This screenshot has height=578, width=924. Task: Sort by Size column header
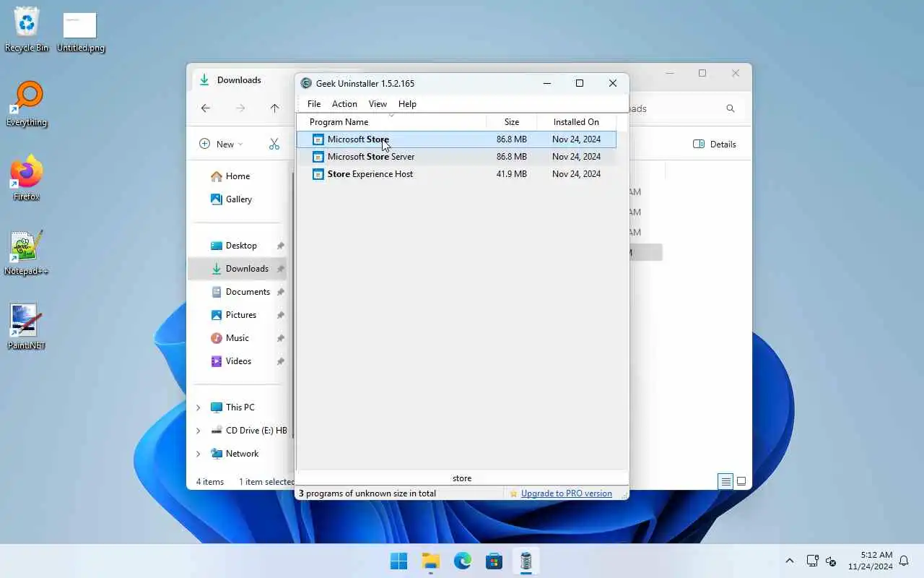[512, 122]
